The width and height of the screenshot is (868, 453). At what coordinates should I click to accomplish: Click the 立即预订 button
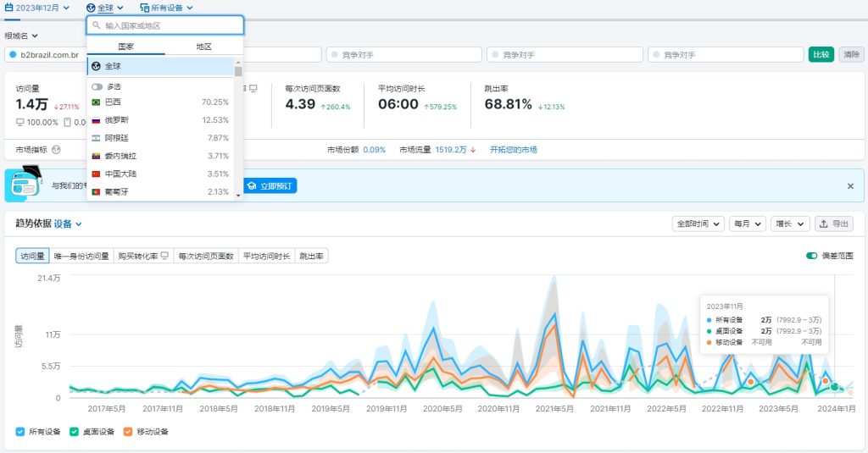pyautogui.click(x=270, y=185)
